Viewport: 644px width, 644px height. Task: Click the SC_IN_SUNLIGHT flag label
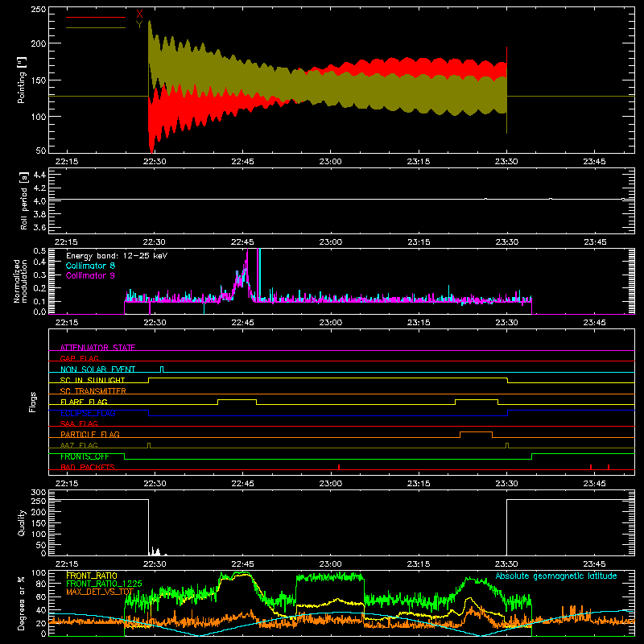(x=93, y=380)
